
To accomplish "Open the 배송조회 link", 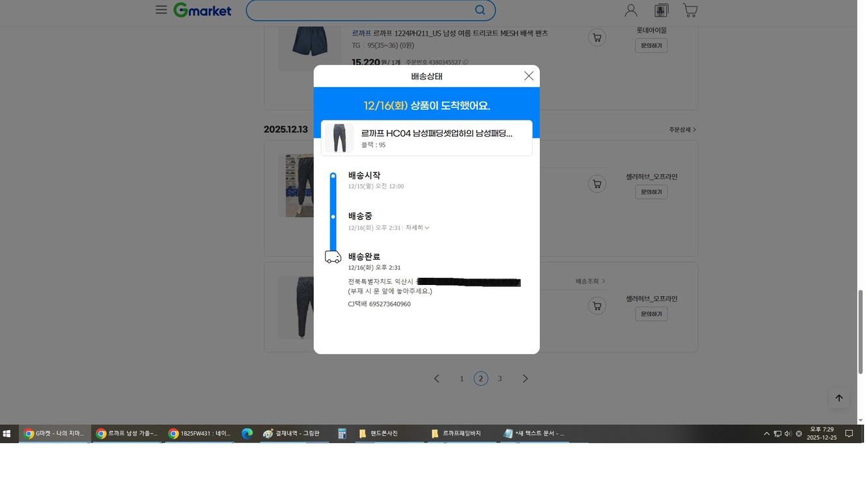I will (x=590, y=281).
